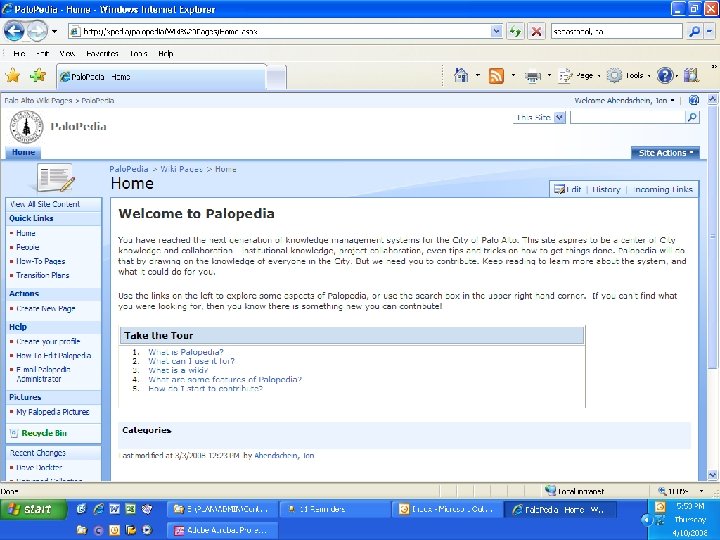Select the PaloPedia - Home browser tab
Viewport: 720px width, 540px height.
(x=161, y=77)
